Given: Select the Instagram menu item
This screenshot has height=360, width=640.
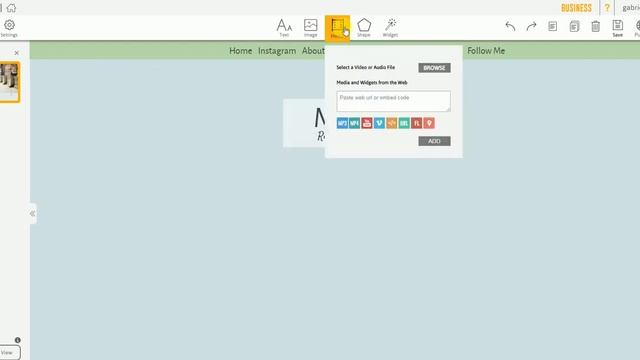Looking at the screenshot, I should [277, 51].
